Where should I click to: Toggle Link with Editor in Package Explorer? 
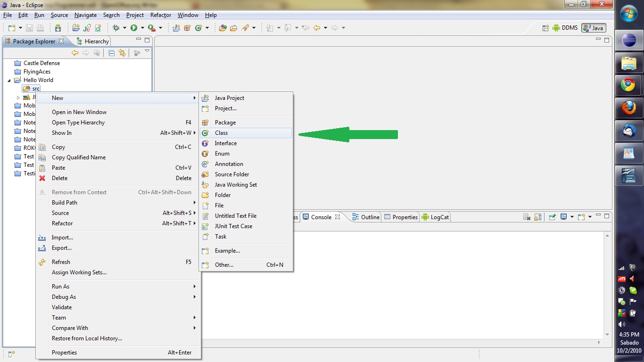(122, 53)
